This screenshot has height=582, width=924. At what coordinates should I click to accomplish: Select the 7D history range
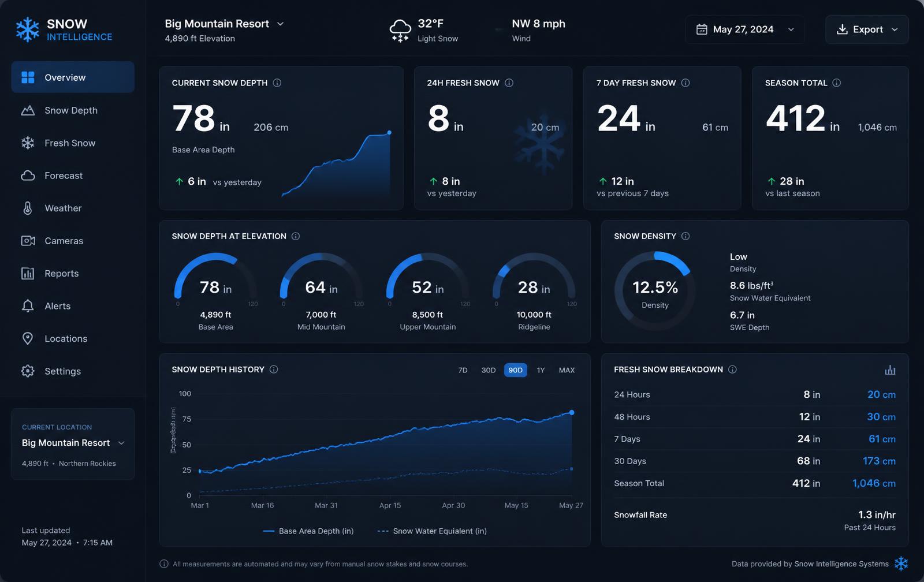(x=463, y=370)
